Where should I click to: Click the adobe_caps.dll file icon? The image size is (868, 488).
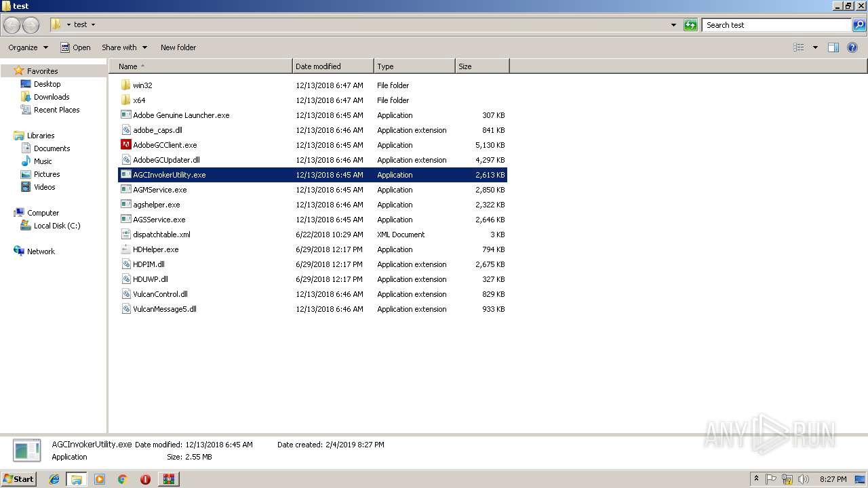point(125,130)
